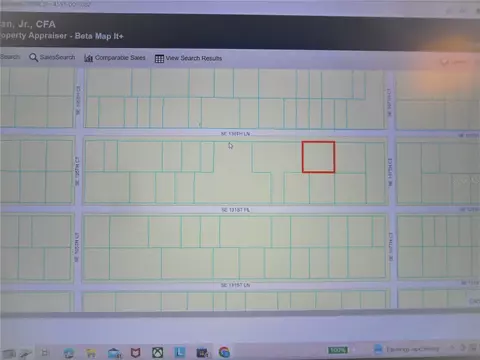Click the SE 131ST LN street label
This screenshot has height=360, width=480.
[235, 285]
